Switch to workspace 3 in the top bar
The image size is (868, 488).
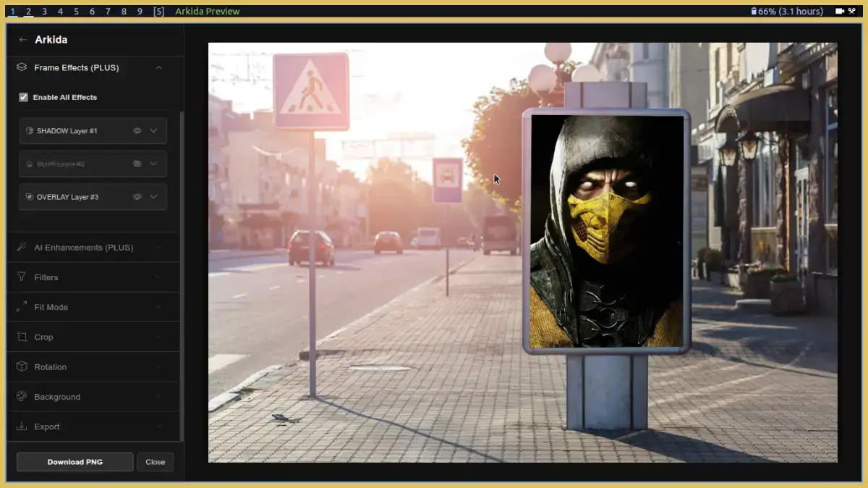(x=45, y=12)
